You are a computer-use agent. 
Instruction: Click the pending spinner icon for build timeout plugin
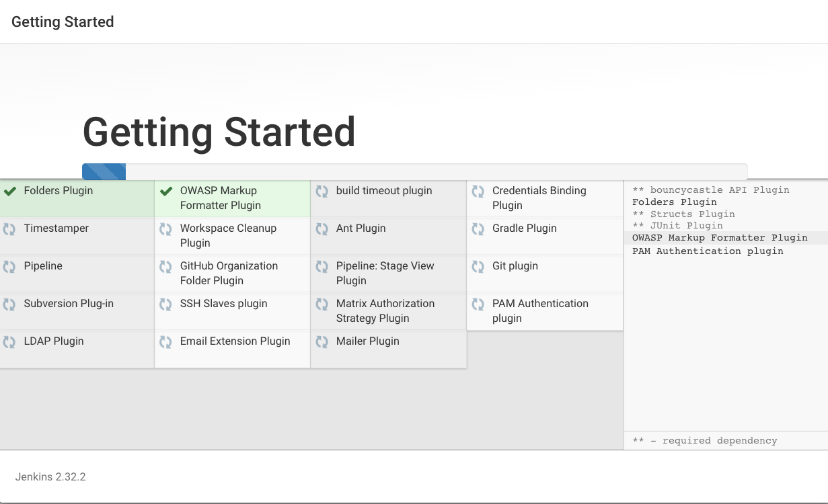tap(322, 192)
